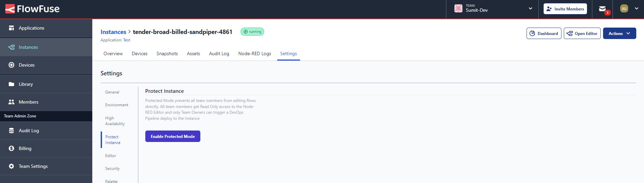
Task: Click the Dashboard button
Action: [544, 33]
